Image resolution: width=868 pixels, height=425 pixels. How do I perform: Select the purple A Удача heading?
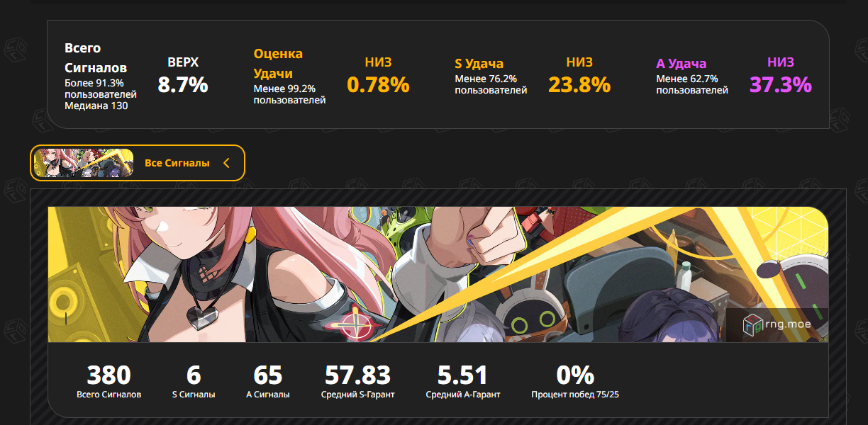pos(681,64)
